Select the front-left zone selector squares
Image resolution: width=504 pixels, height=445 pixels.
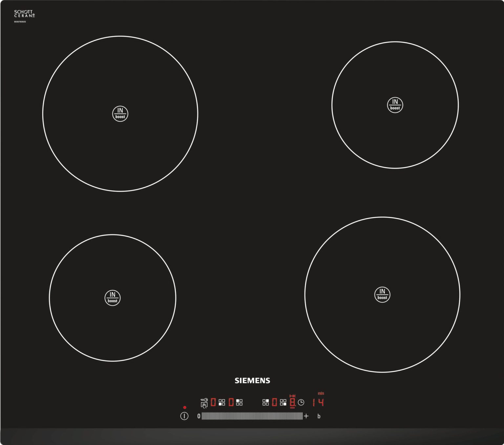pyautogui.click(x=222, y=402)
